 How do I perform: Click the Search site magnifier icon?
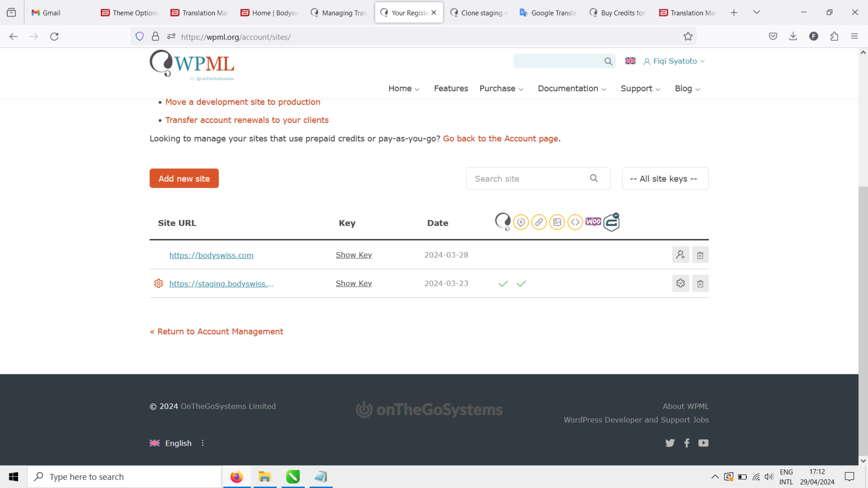coord(594,178)
